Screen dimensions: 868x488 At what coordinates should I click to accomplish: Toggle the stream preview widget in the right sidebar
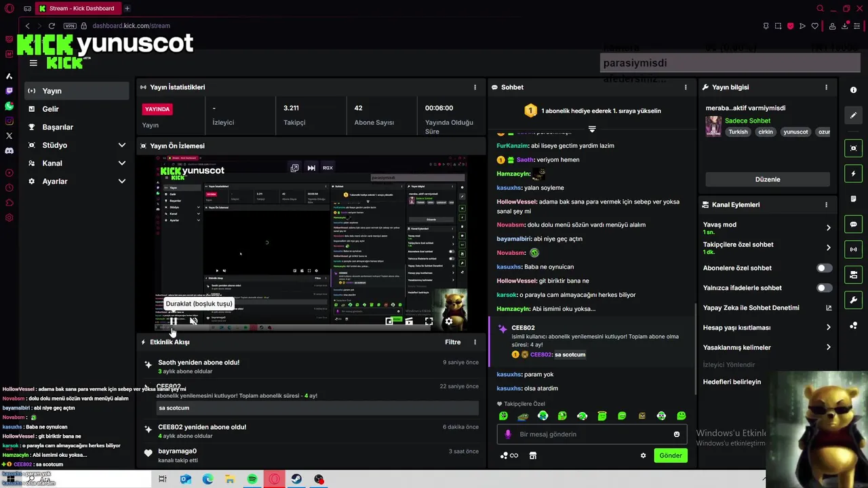point(853,148)
